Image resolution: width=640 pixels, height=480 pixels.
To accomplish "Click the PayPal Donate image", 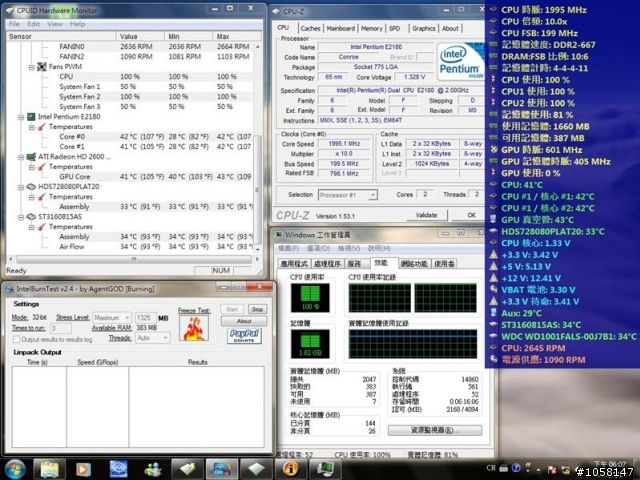I will pos(244,336).
